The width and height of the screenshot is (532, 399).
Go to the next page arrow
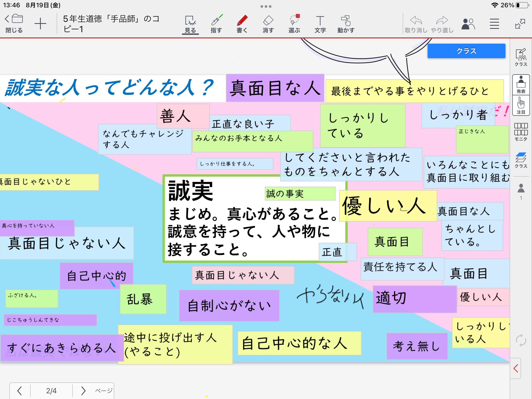(83, 390)
